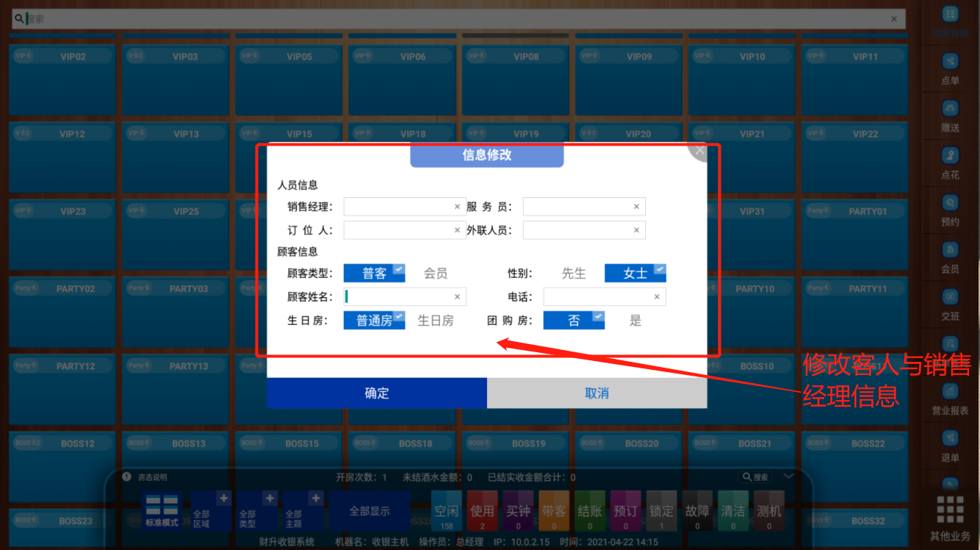
Task: Clear the top search bar with ×
Action: 894,19
